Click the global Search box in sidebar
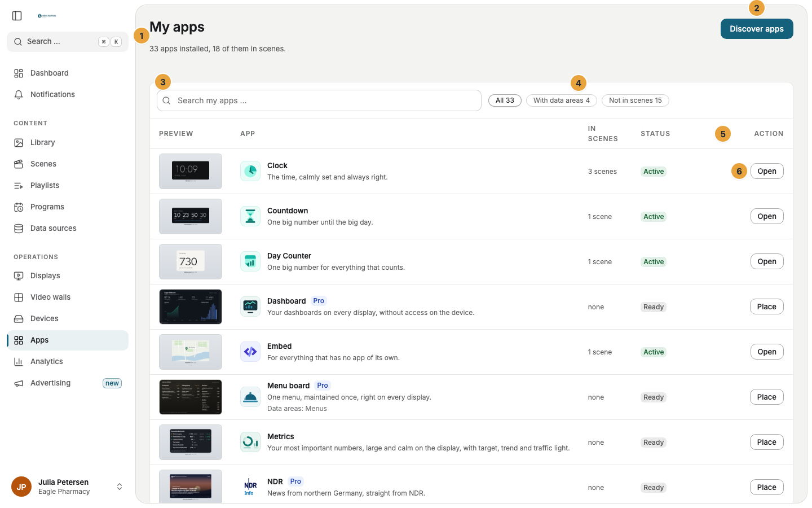The height and width of the screenshot is (508, 812). [68, 42]
